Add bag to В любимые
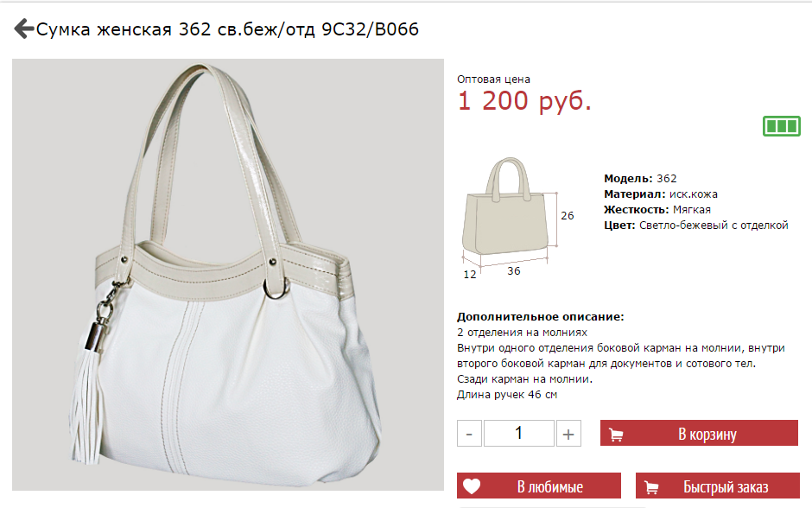The height and width of the screenshot is (508, 812). (x=538, y=486)
